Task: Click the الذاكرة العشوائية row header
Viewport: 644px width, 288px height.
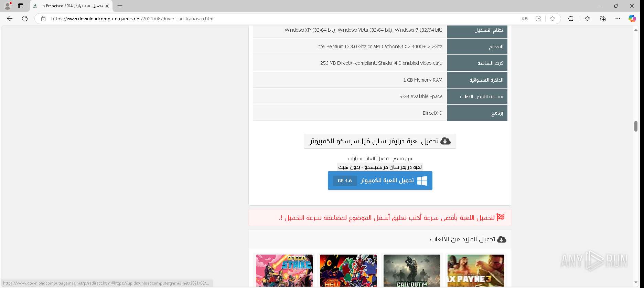Action: (477, 80)
